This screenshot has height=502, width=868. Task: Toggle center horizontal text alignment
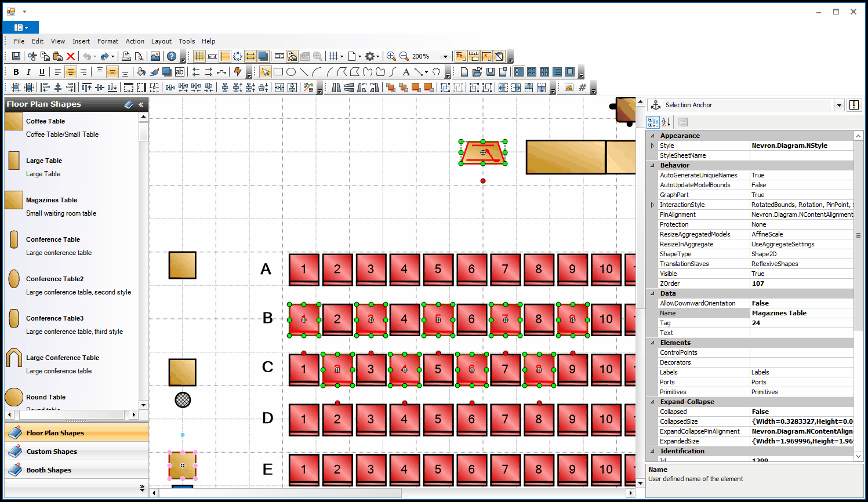[x=71, y=72]
